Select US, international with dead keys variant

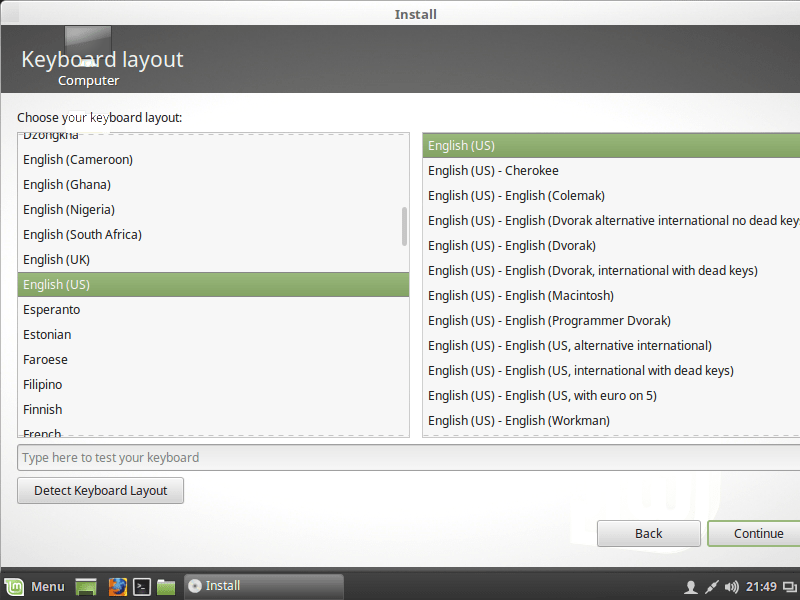coord(611,371)
